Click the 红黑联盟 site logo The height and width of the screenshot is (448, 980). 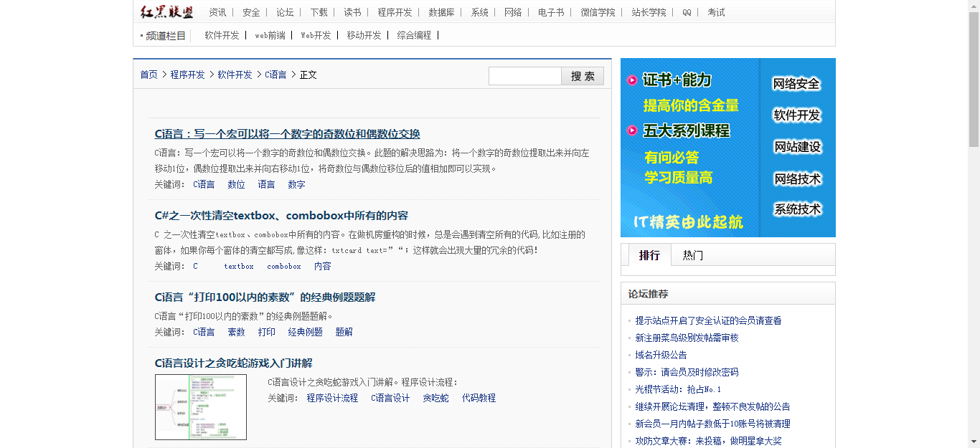166,12
